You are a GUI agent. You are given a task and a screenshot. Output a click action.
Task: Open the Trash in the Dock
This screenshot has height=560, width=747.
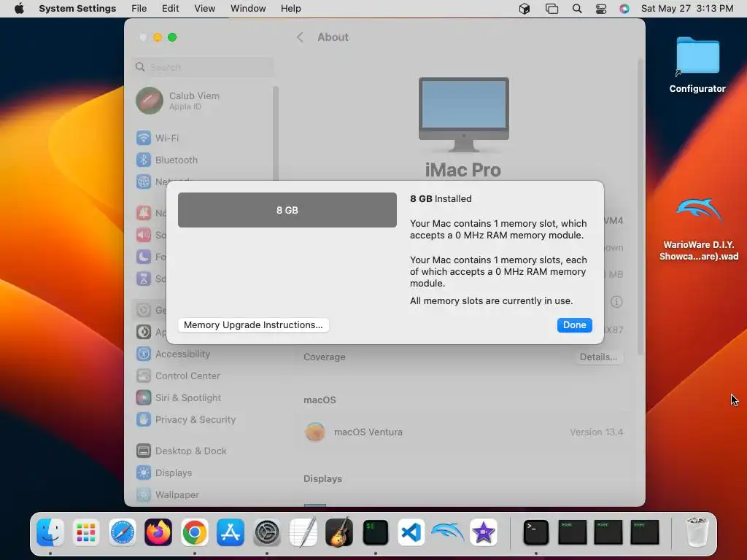(x=697, y=532)
